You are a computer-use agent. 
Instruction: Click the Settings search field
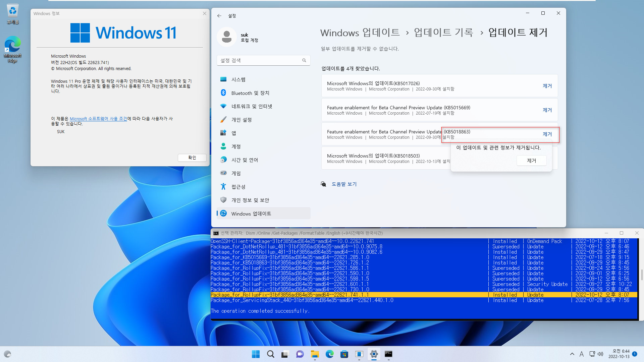264,60
